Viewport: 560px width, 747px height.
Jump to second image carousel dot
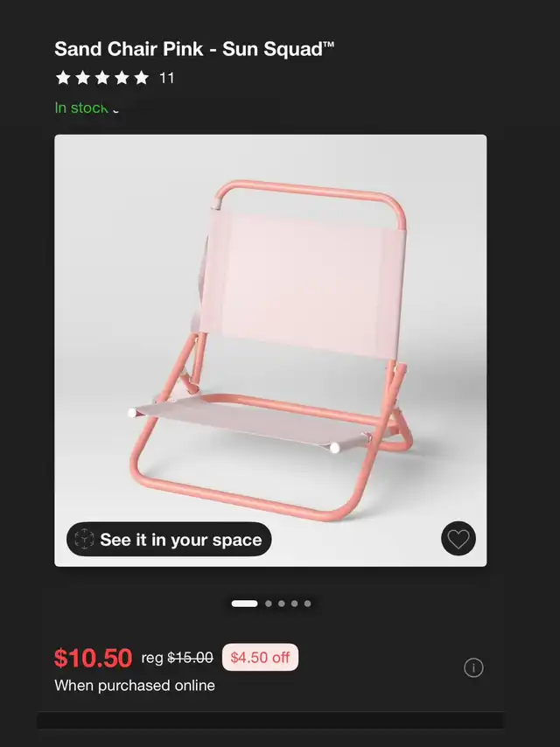click(x=269, y=604)
